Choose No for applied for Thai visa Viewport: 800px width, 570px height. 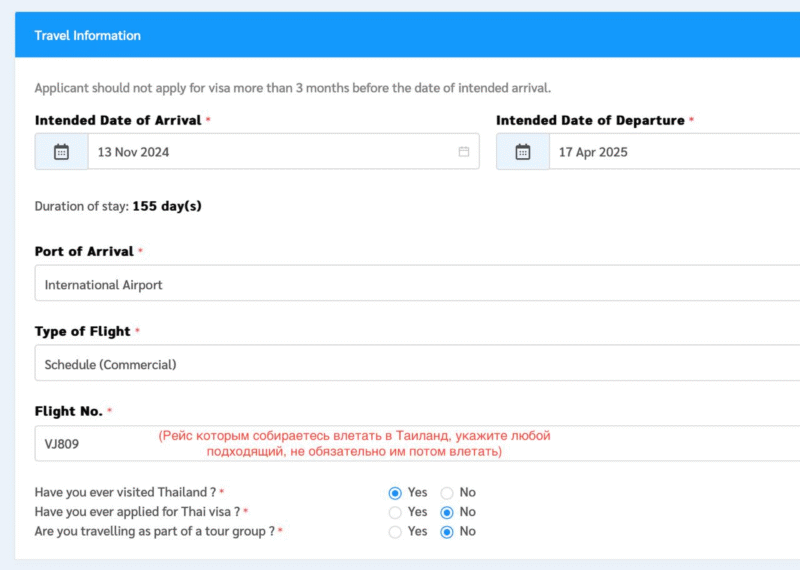click(x=447, y=512)
